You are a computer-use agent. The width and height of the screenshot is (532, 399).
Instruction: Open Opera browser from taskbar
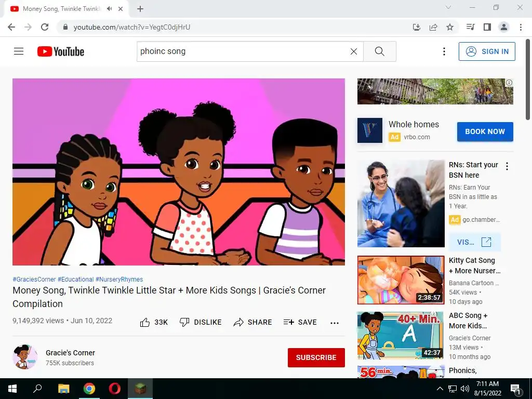tap(115, 389)
